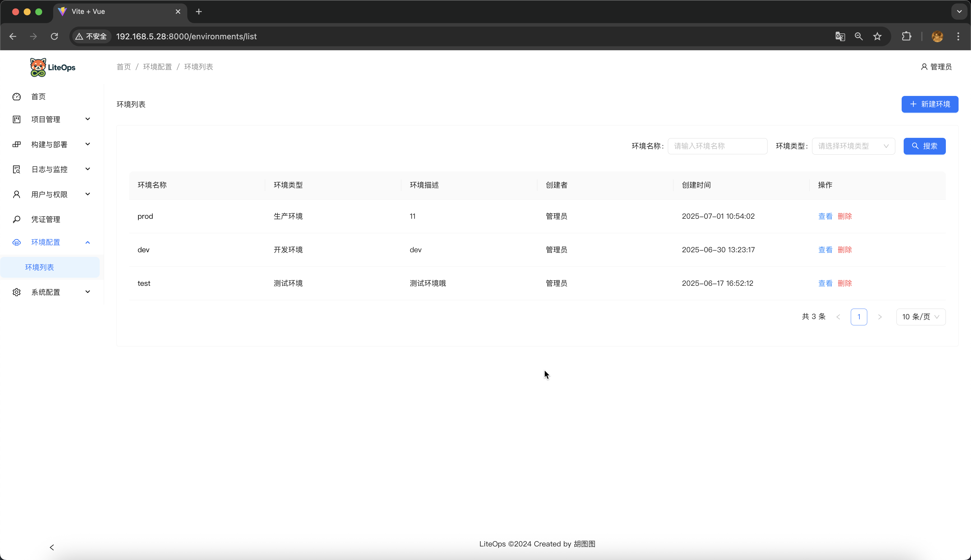971x560 pixels.
Task: Click the 环境配置 cloud icon
Action: point(16,242)
